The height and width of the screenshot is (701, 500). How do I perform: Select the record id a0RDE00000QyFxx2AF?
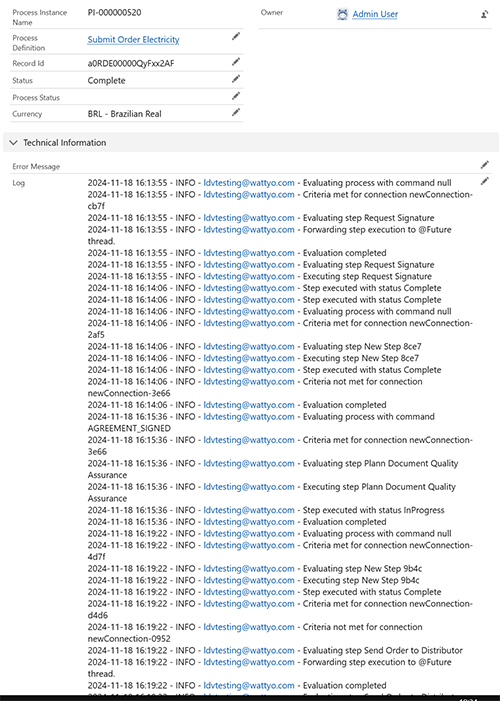(x=131, y=63)
